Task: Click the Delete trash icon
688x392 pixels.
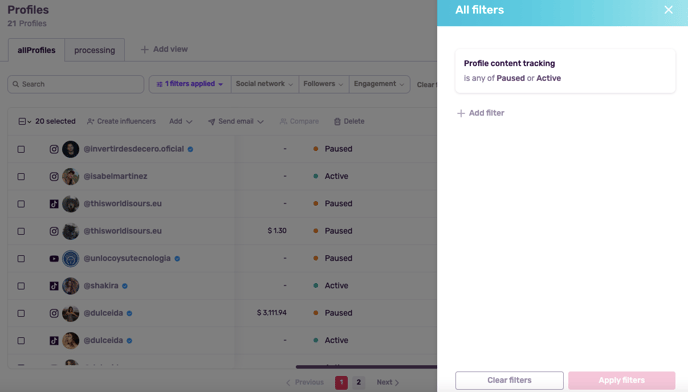Action: [337, 122]
